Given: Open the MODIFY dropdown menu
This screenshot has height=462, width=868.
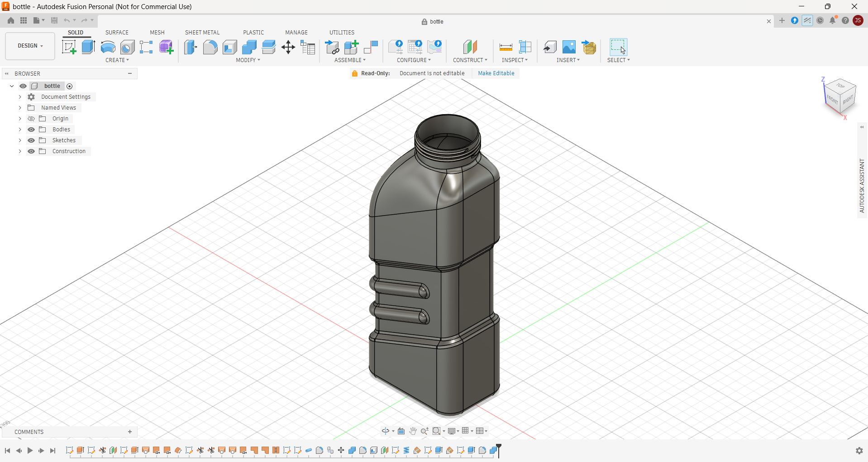Looking at the screenshot, I should click(248, 60).
